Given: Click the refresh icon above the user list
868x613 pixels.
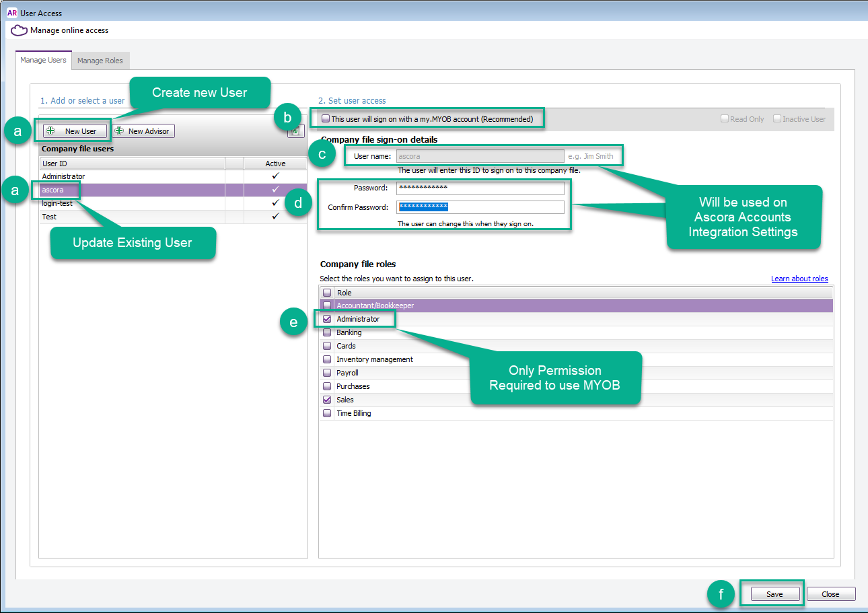Looking at the screenshot, I should [x=295, y=132].
